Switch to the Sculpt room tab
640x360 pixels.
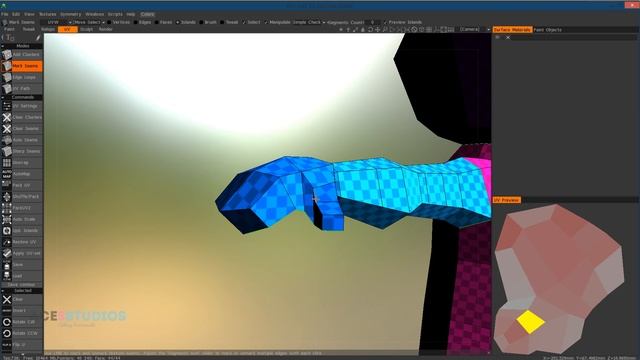point(86,29)
